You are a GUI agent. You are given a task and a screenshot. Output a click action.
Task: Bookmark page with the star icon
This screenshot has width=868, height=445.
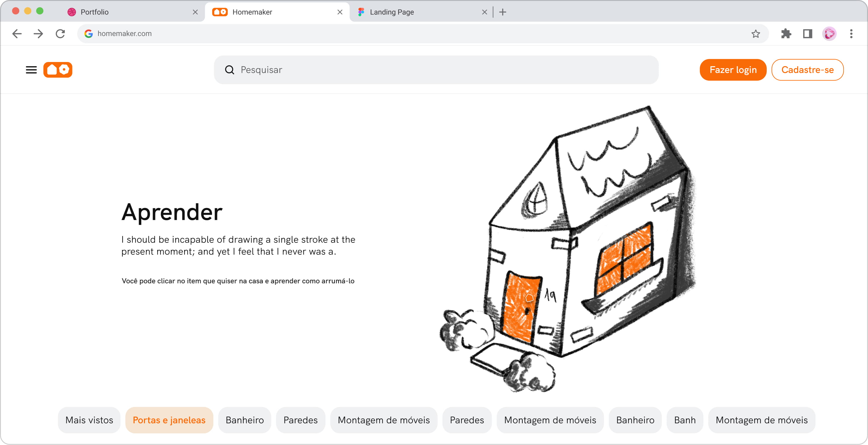tap(755, 34)
